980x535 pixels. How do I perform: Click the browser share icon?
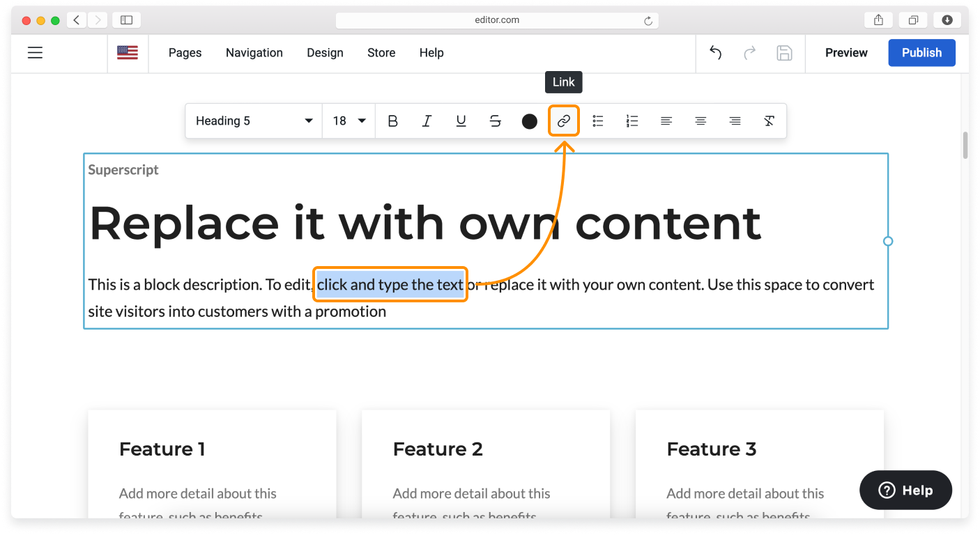coord(878,20)
